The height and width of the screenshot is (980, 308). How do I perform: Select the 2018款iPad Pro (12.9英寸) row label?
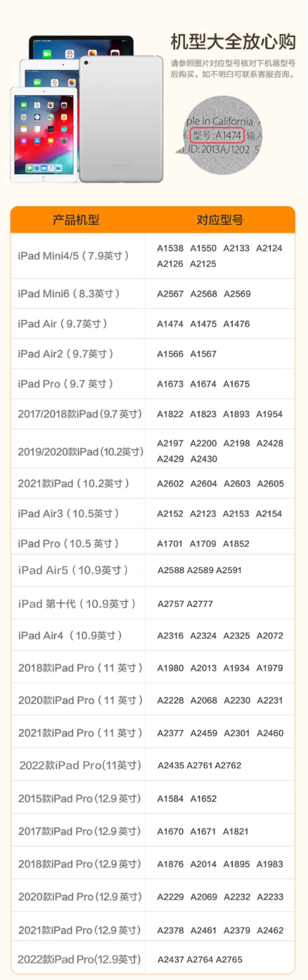tap(79, 864)
